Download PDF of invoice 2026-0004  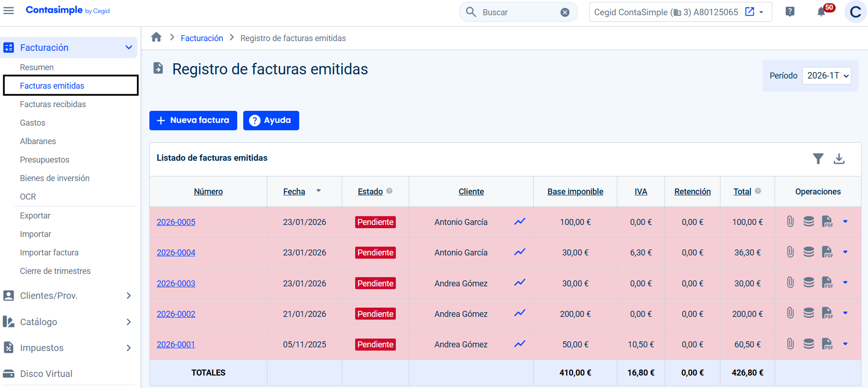coord(827,252)
